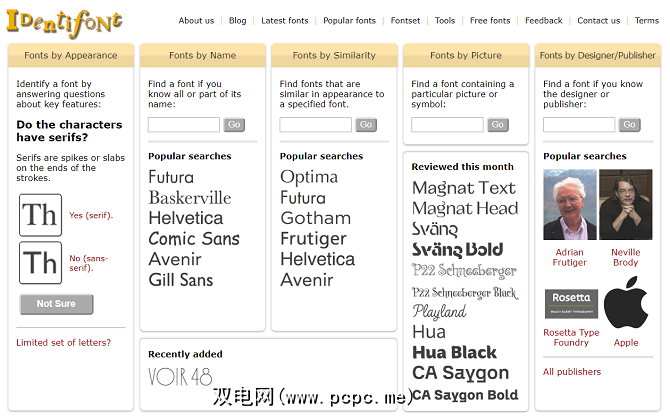Open Comic Sans popular search

point(194,239)
